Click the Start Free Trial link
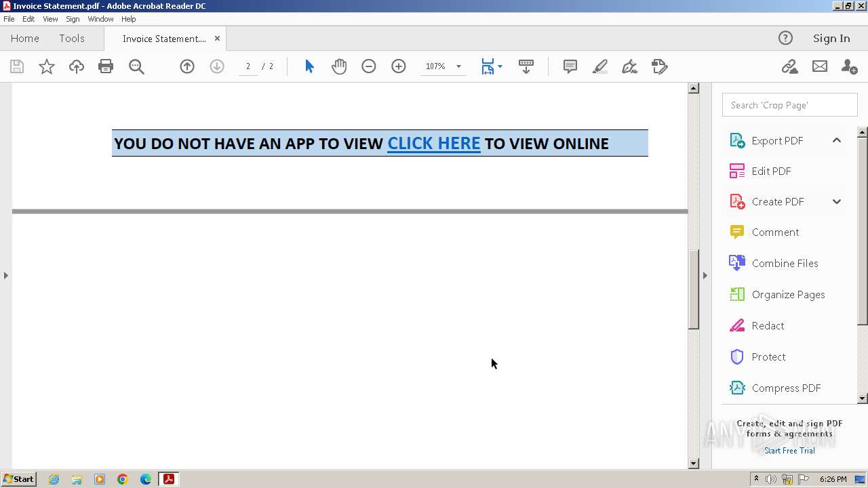The image size is (868, 488). 789,451
